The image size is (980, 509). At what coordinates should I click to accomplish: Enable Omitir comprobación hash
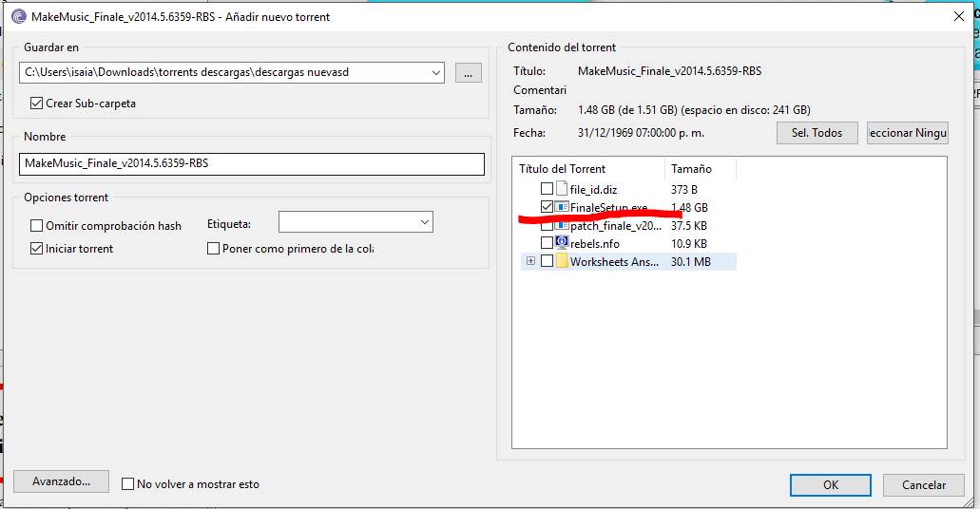[37, 225]
